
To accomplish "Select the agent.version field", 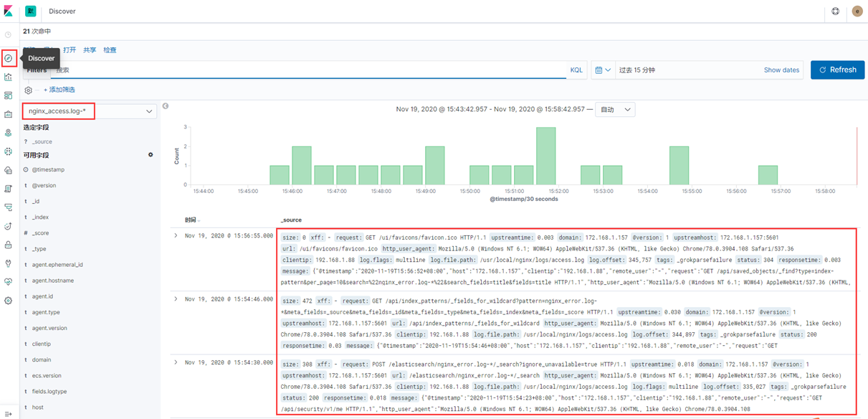I will coord(49,328).
